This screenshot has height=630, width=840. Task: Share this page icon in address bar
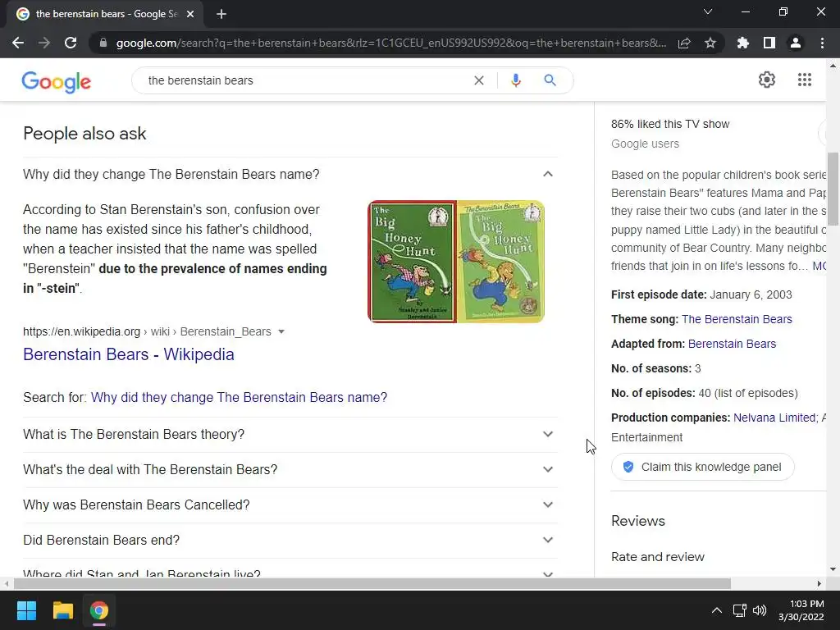(684, 43)
